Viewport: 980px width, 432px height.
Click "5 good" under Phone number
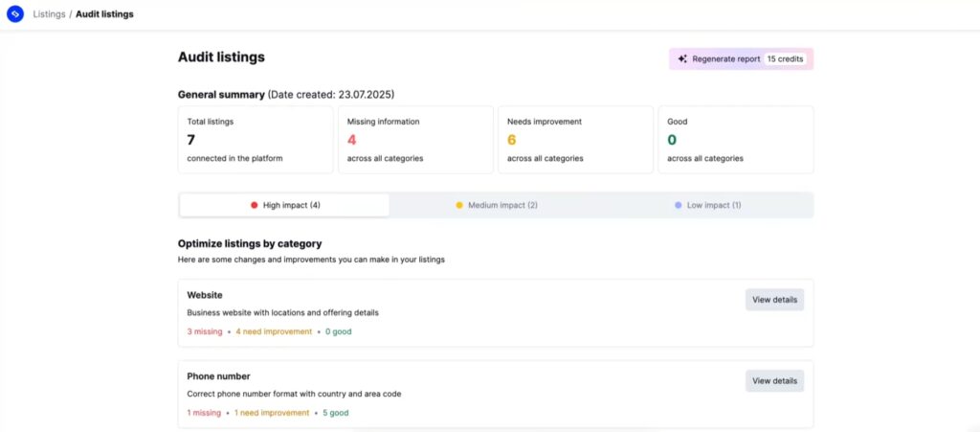[x=334, y=413]
